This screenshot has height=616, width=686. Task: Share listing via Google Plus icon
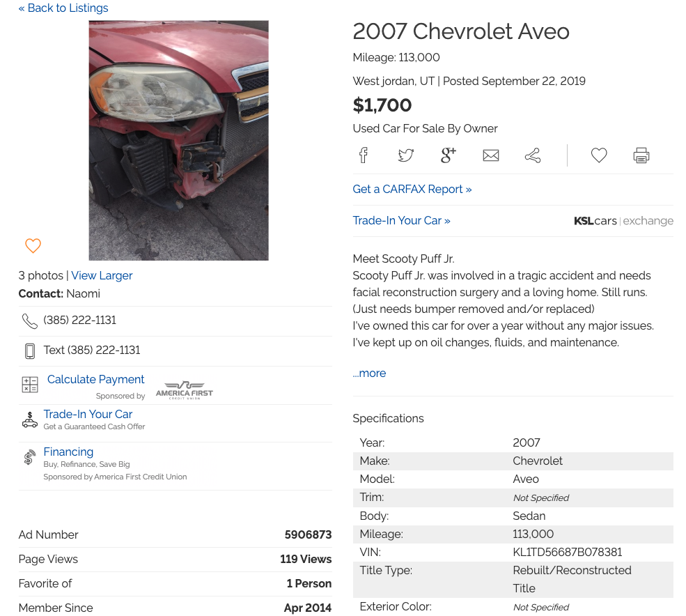[x=448, y=155]
